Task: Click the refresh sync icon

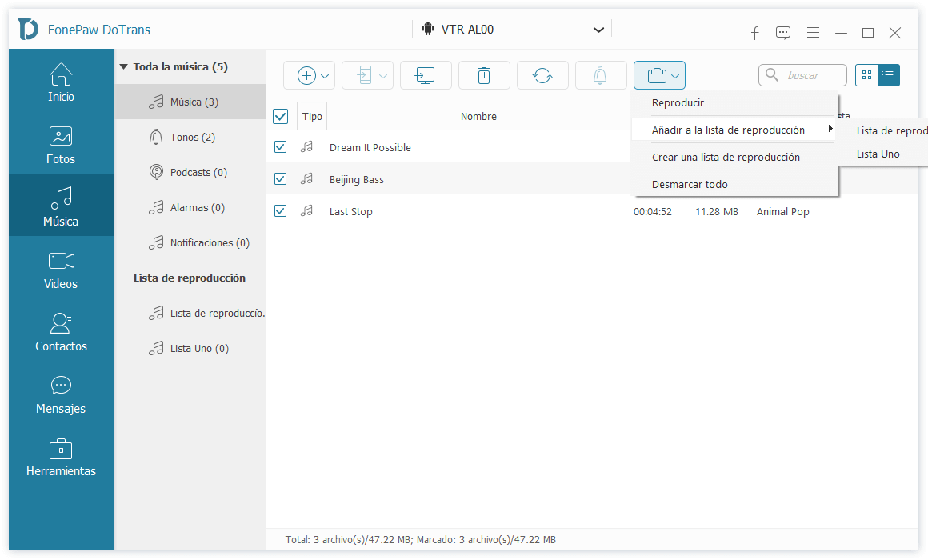Action: (x=542, y=75)
